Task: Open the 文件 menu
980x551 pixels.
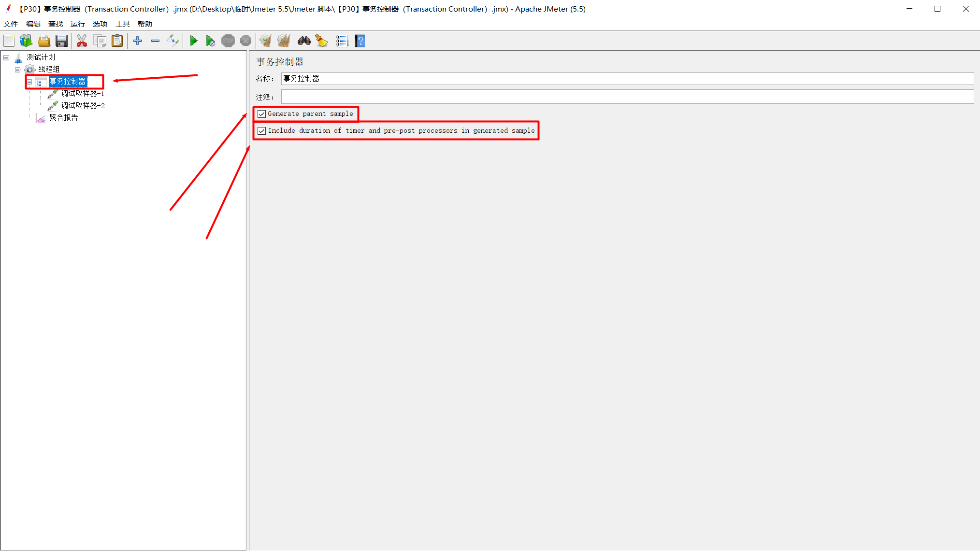Action: pyautogui.click(x=11, y=24)
